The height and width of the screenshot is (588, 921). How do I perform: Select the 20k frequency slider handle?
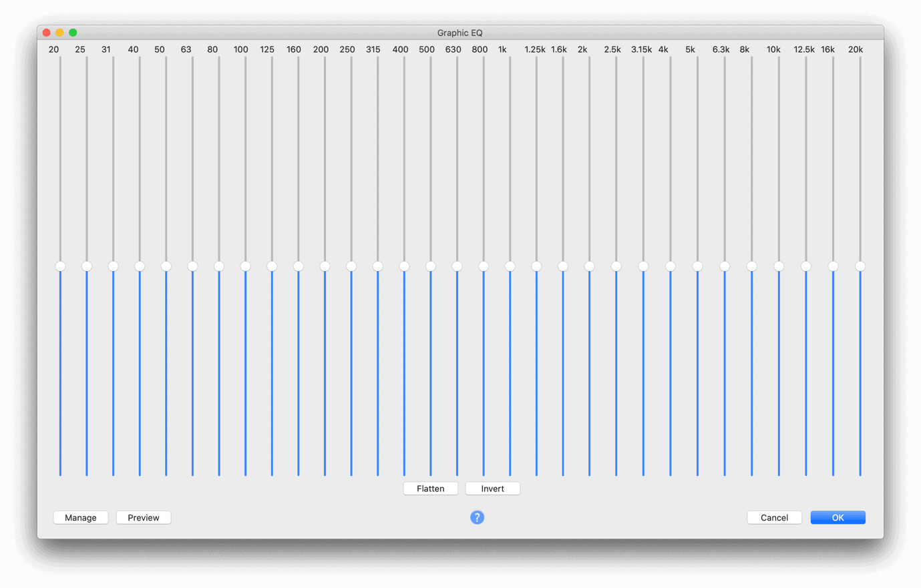pyautogui.click(x=860, y=266)
